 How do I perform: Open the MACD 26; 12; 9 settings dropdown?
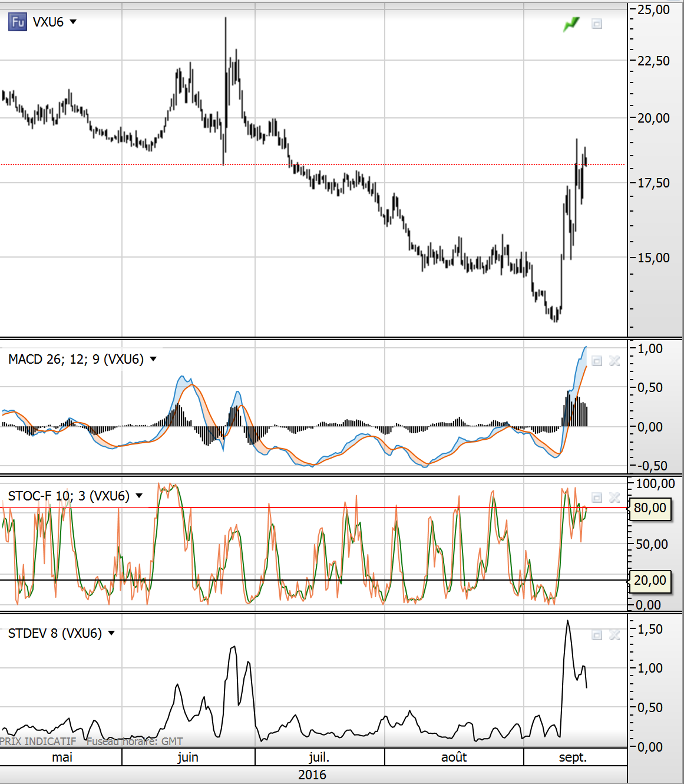(x=153, y=359)
